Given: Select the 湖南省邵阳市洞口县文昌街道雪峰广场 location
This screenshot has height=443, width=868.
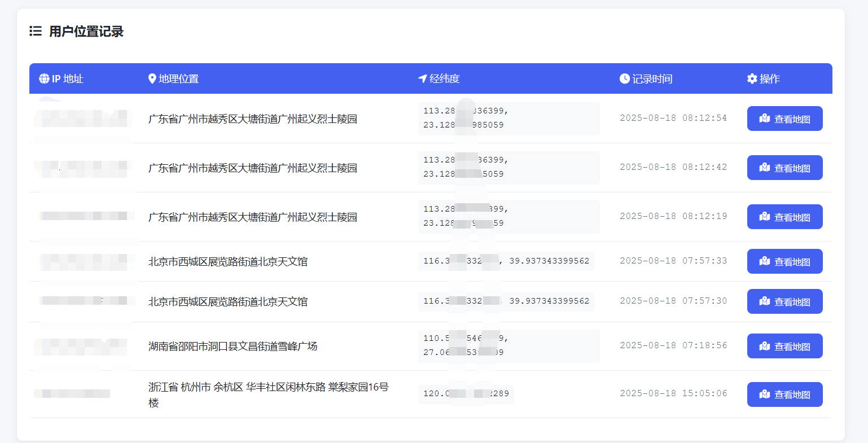Looking at the screenshot, I should click(x=233, y=346).
